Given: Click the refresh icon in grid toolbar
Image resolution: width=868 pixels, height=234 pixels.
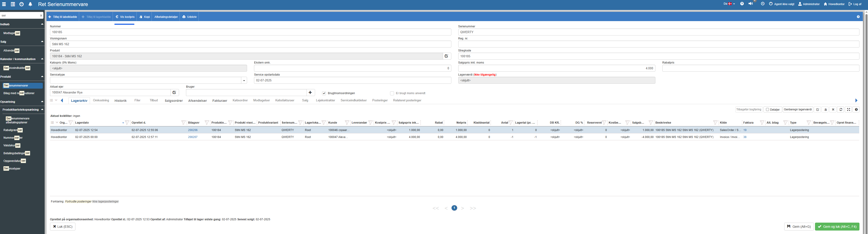Looking at the screenshot, I should (x=841, y=109).
